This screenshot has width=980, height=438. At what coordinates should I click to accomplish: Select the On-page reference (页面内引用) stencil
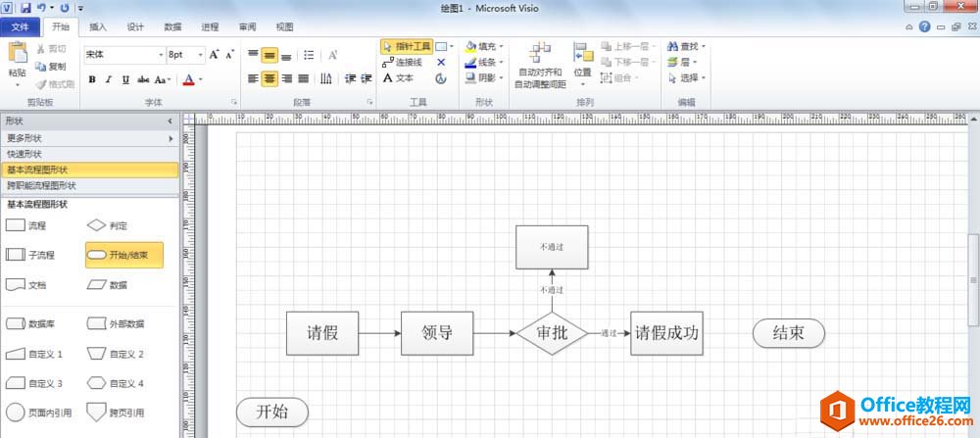pos(38,413)
